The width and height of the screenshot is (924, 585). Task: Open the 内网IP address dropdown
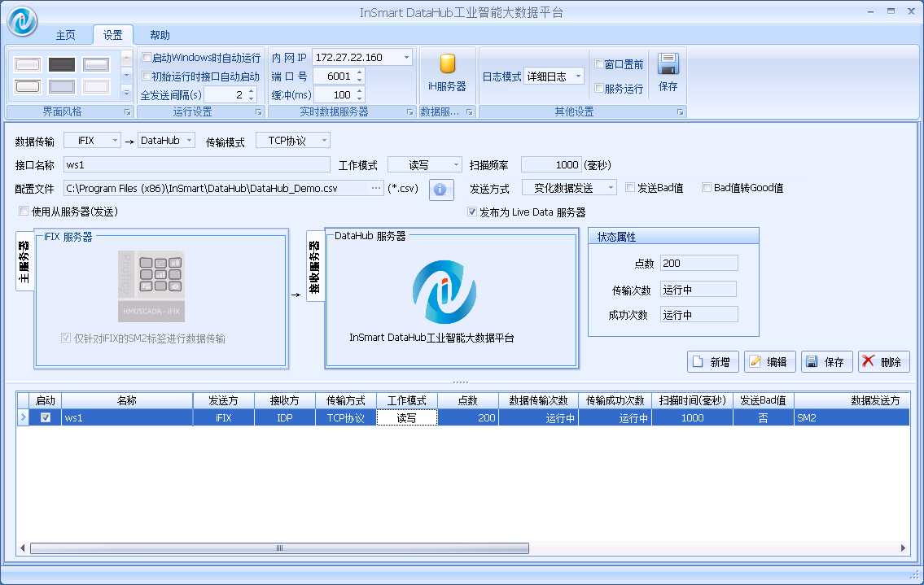pyautogui.click(x=406, y=57)
